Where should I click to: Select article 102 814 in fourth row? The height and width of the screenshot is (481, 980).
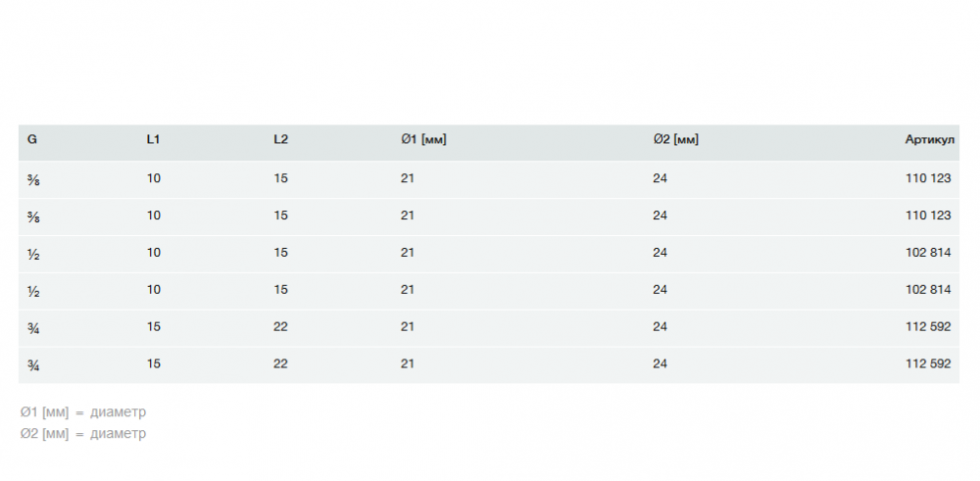(x=928, y=290)
